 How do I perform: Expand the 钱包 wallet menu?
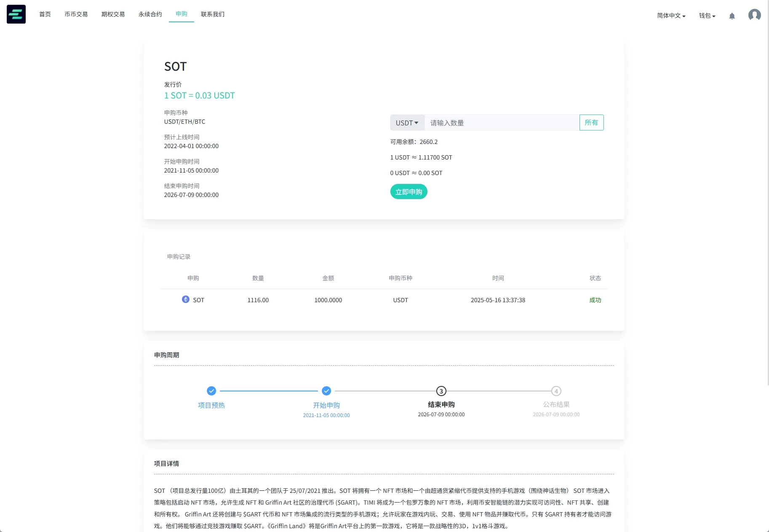pyautogui.click(x=707, y=15)
